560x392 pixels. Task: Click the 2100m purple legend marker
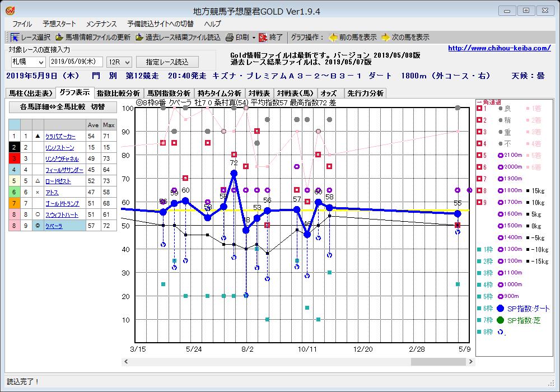click(x=500, y=155)
